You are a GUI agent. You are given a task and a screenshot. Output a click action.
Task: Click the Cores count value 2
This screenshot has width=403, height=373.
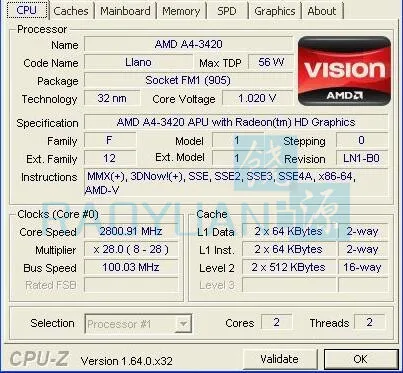[x=276, y=322]
